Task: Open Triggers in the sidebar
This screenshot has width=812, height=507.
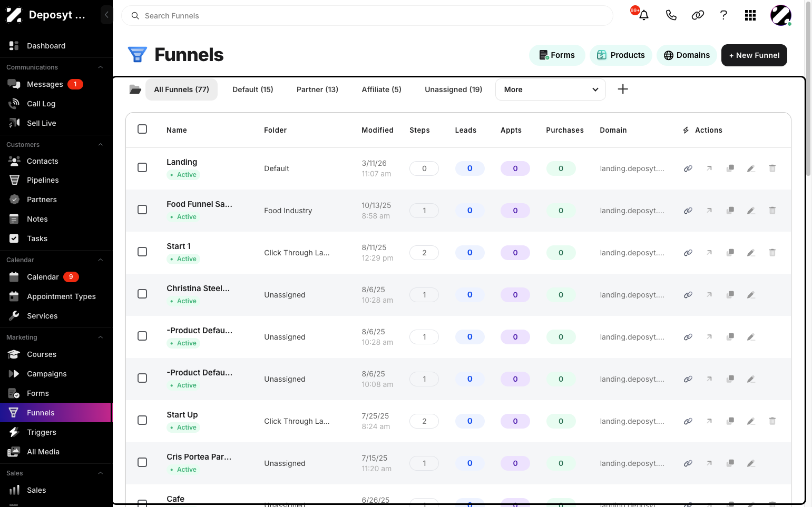Action: [56, 432]
